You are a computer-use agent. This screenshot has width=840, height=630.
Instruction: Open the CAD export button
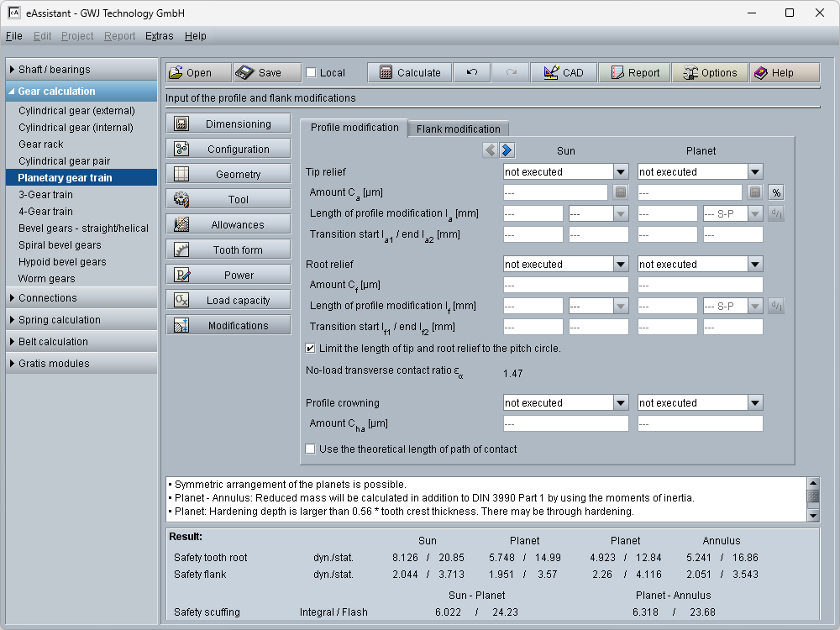tap(564, 73)
